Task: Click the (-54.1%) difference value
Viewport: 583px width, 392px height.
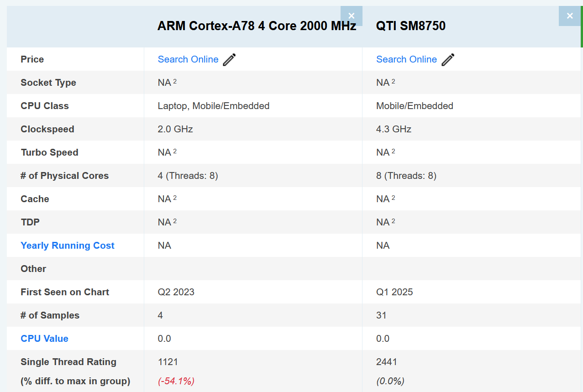Action: (176, 381)
